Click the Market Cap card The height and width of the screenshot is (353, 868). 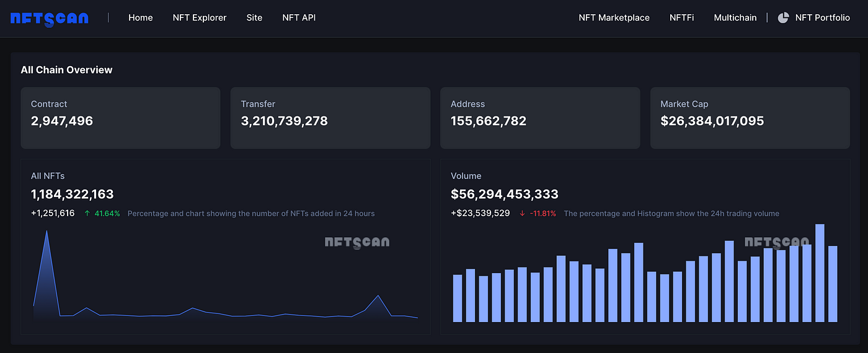click(x=750, y=118)
